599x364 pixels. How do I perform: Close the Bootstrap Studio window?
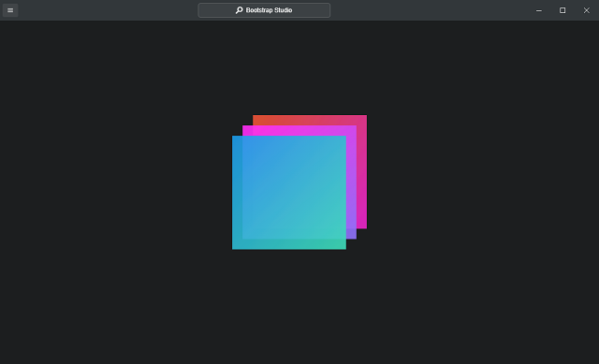[x=587, y=10]
